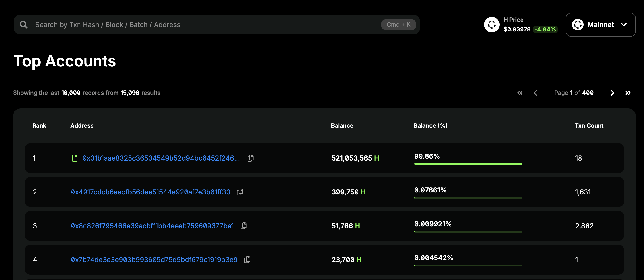Open address 0x7b74de3e3e903b993605d75d5bdf679c1919b3e9
Viewport: 644px width, 280px height.
click(154, 259)
